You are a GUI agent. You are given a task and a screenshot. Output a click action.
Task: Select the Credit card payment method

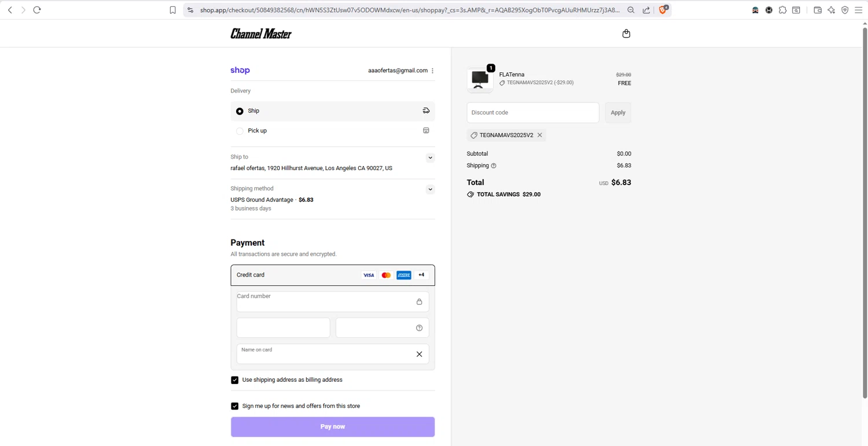coord(333,275)
